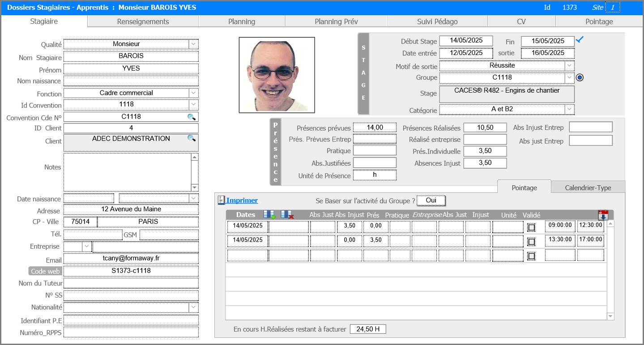Open the Qualité dropdown
The height and width of the screenshot is (345, 644).
click(193, 44)
